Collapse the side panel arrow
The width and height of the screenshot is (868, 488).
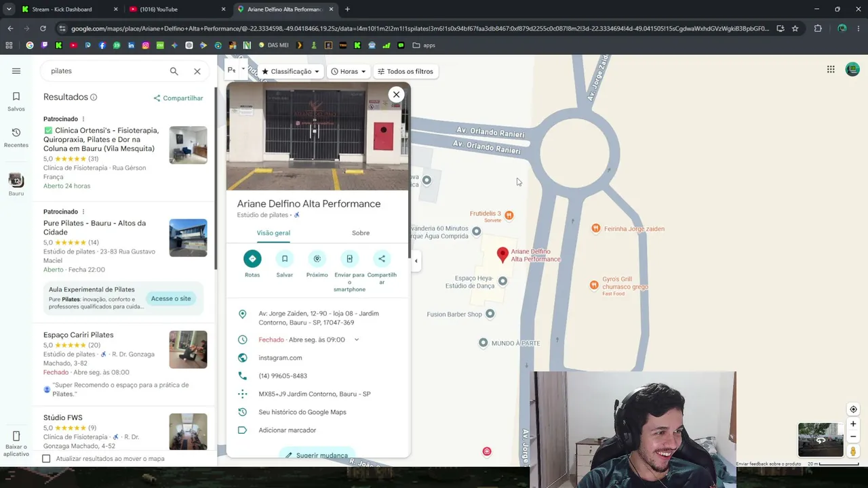416,261
